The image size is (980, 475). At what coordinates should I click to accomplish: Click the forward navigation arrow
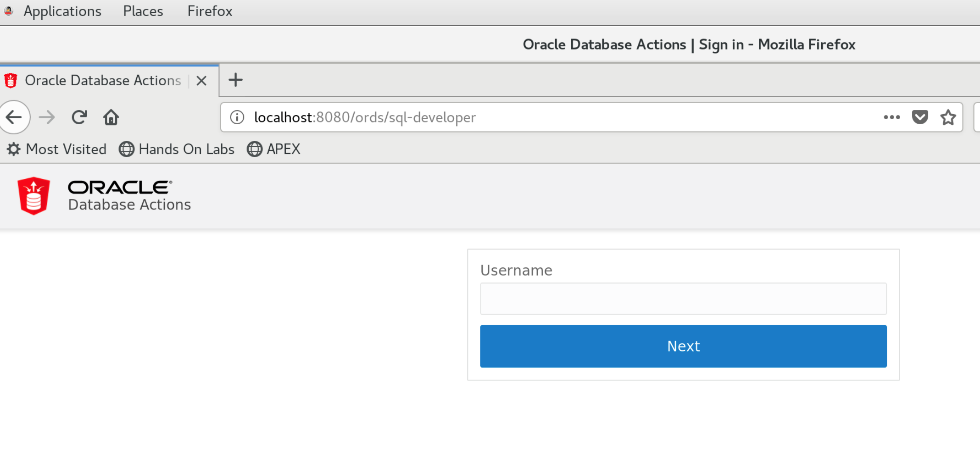coord(47,117)
